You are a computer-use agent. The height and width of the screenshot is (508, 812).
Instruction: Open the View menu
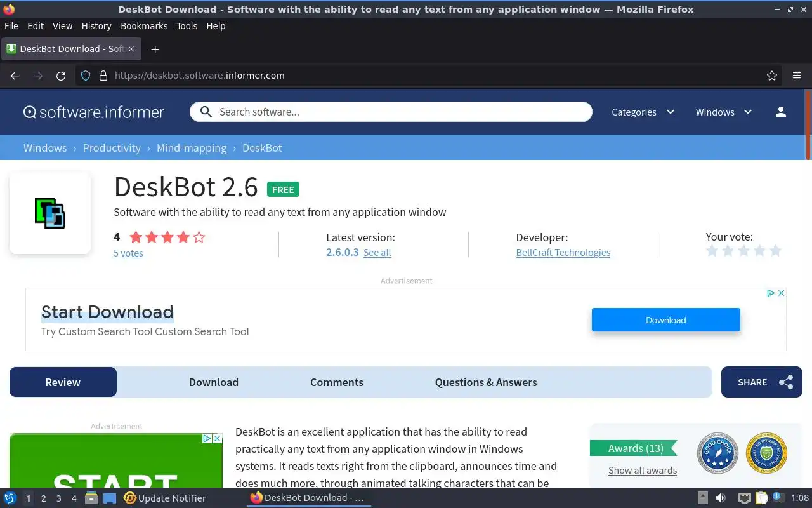tap(62, 26)
